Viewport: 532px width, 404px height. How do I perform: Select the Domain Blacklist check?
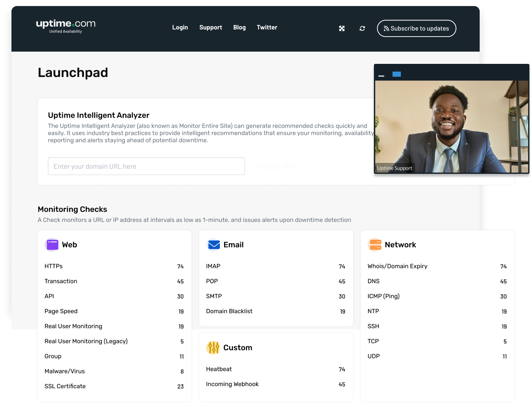(276, 311)
